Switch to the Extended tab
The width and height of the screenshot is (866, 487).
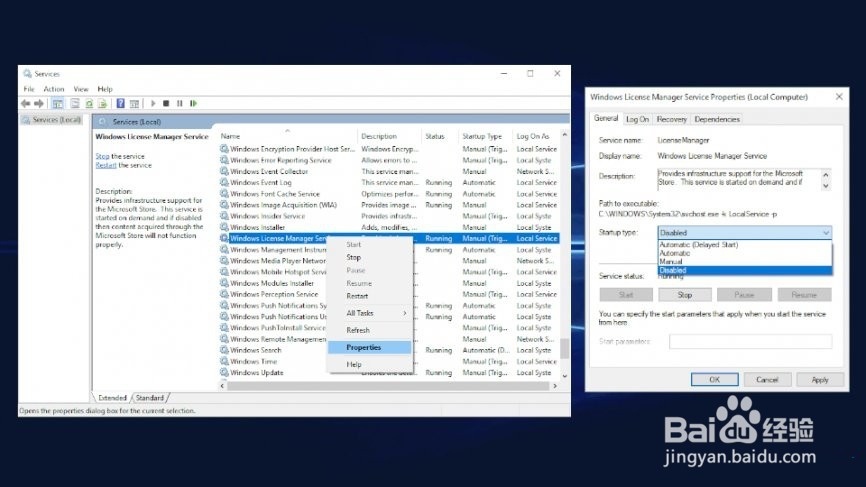(x=112, y=398)
